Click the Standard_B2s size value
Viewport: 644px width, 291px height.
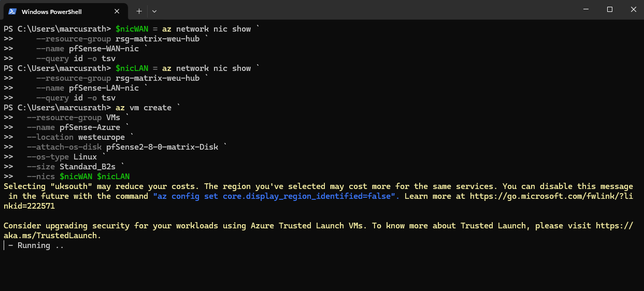coord(90,167)
